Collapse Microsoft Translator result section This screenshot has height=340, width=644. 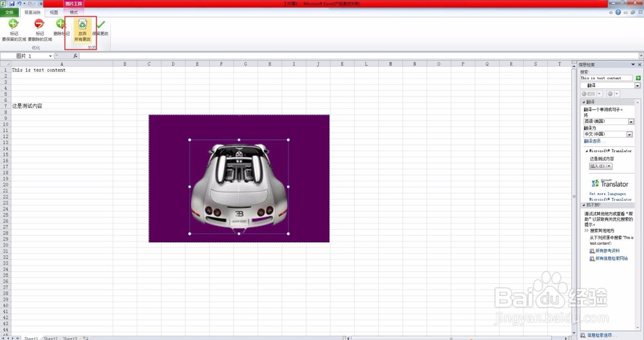point(587,151)
